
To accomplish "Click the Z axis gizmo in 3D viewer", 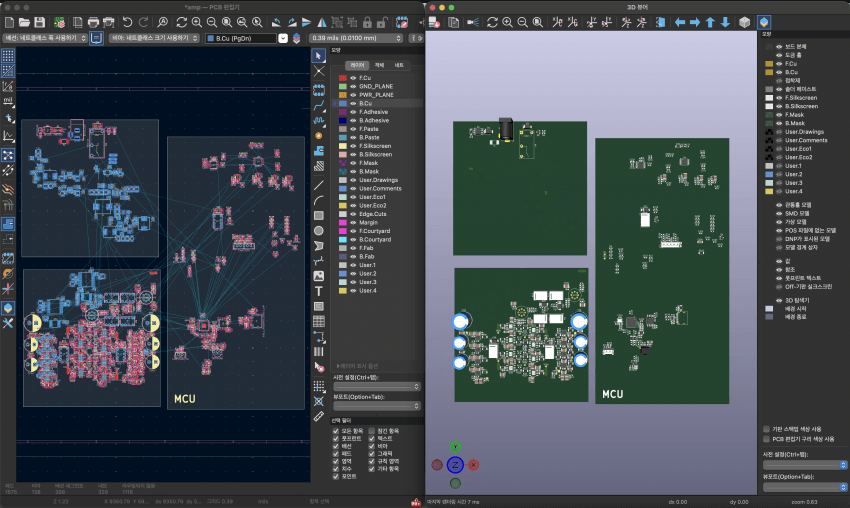I will 455,465.
